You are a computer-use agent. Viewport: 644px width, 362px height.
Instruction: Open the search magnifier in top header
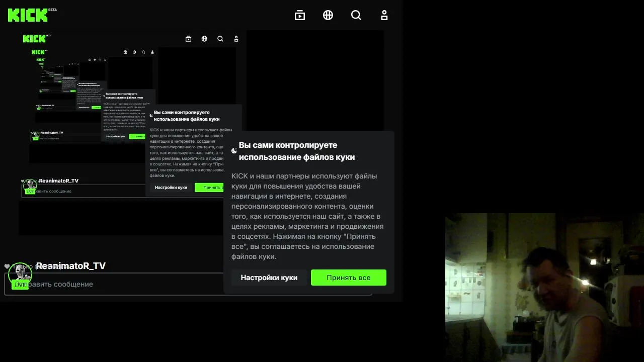[x=356, y=15]
